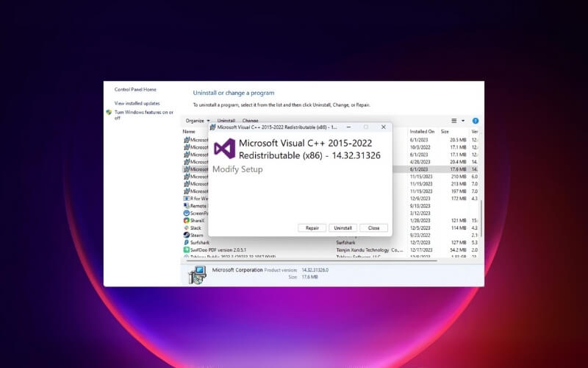Click the 121 MB size cell
The width and height of the screenshot is (588, 368).
(459, 220)
